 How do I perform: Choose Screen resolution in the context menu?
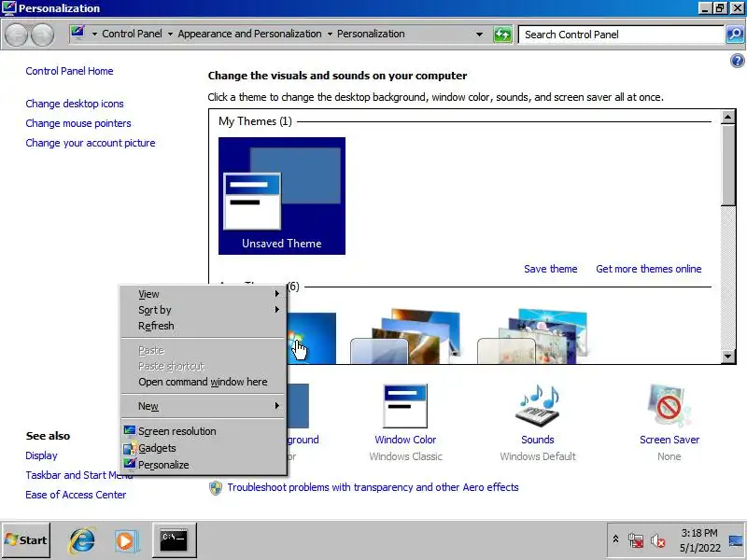(204, 431)
